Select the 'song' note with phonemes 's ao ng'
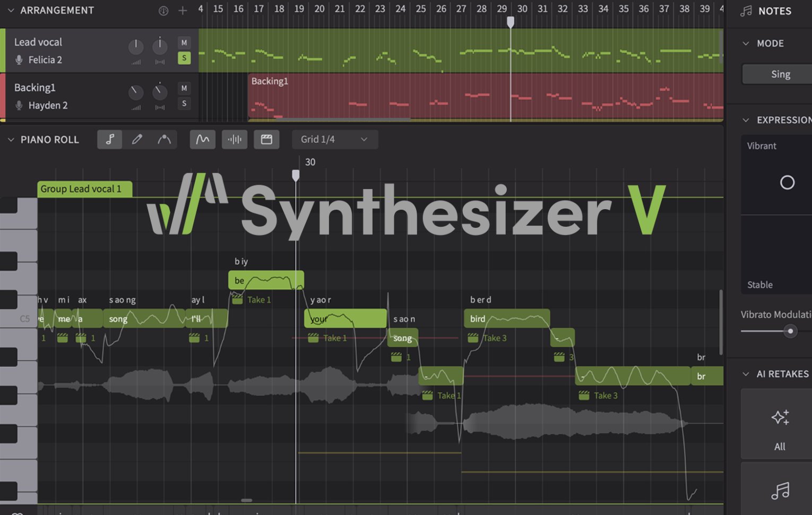 (144, 319)
